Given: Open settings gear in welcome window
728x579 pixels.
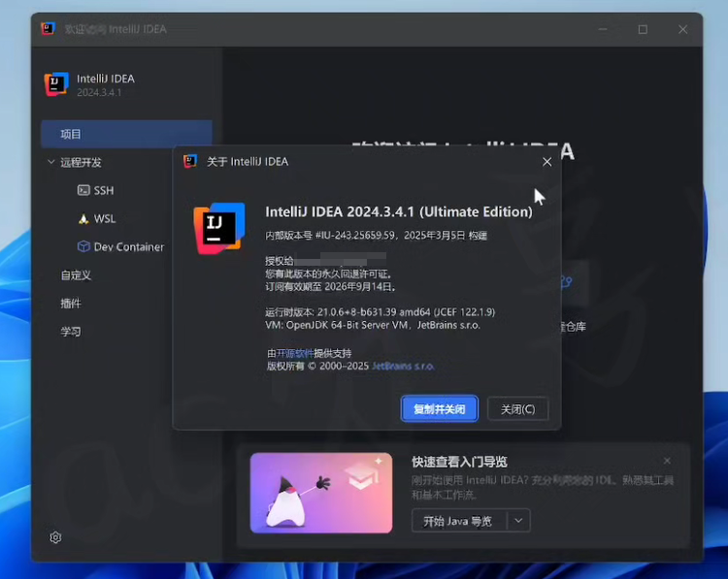Looking at the screenshot, I should point(55,537).
